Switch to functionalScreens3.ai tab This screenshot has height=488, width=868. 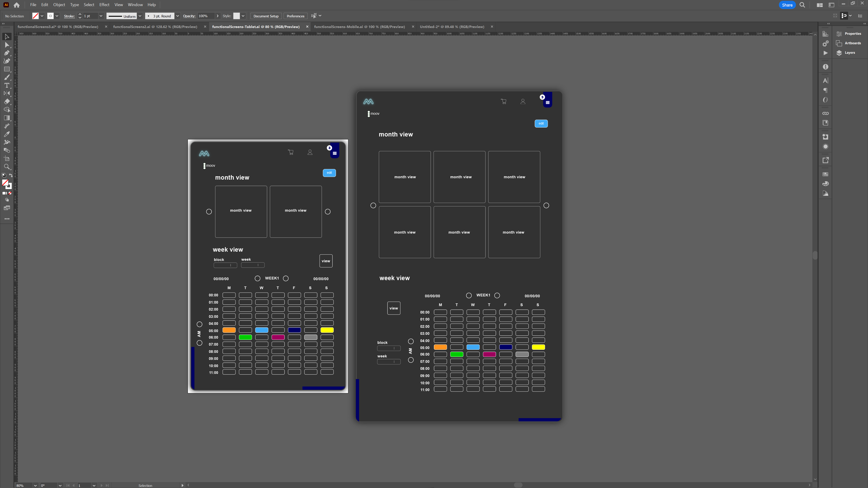tap(58, 27)
